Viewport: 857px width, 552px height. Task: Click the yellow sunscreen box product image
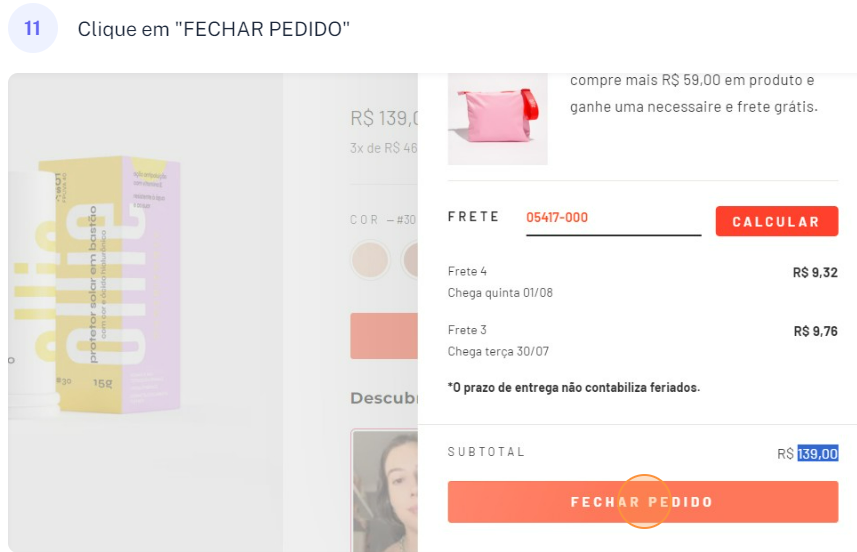(108, 285)
